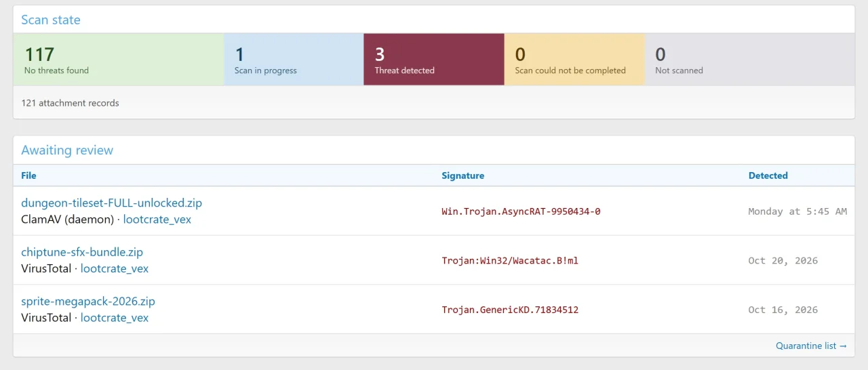The height and width of the screenshot is (370, 868).
Task: Open the Threat detected tile
Action: [434, 60]
